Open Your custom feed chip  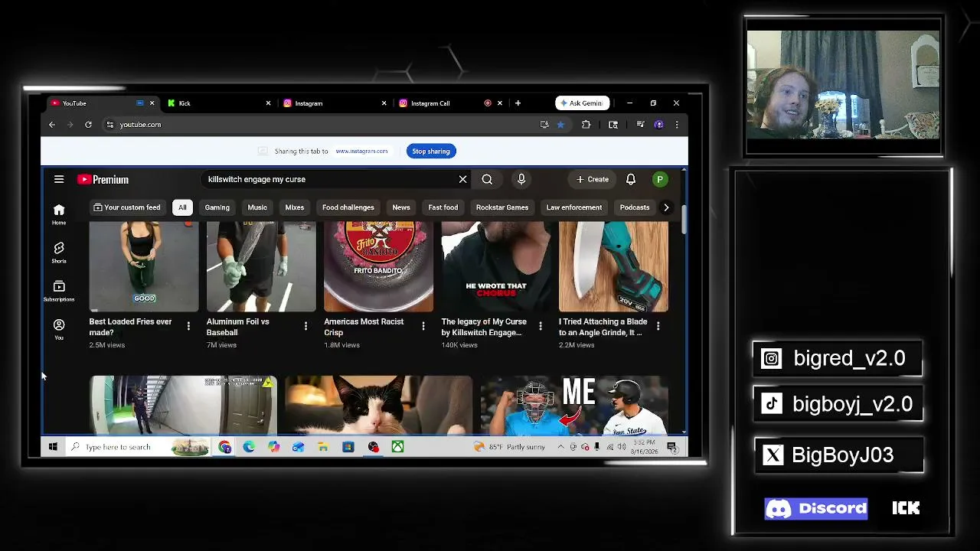coord(127,207)
